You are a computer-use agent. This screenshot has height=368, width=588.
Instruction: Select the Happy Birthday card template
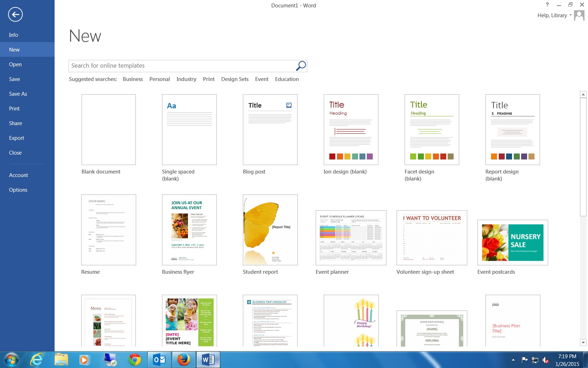pos(351,321)
